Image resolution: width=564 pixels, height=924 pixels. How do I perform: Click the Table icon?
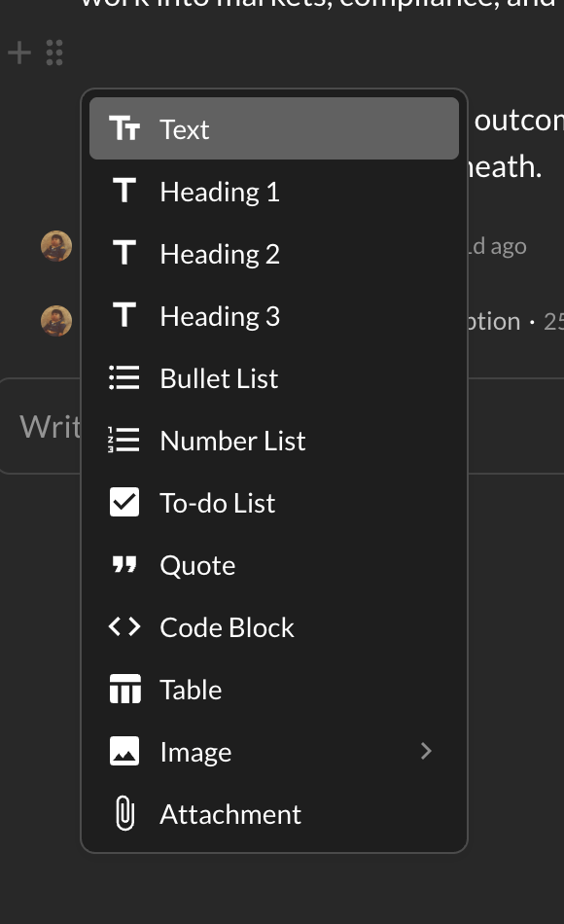pyautogui.click(x=124, y=689)
